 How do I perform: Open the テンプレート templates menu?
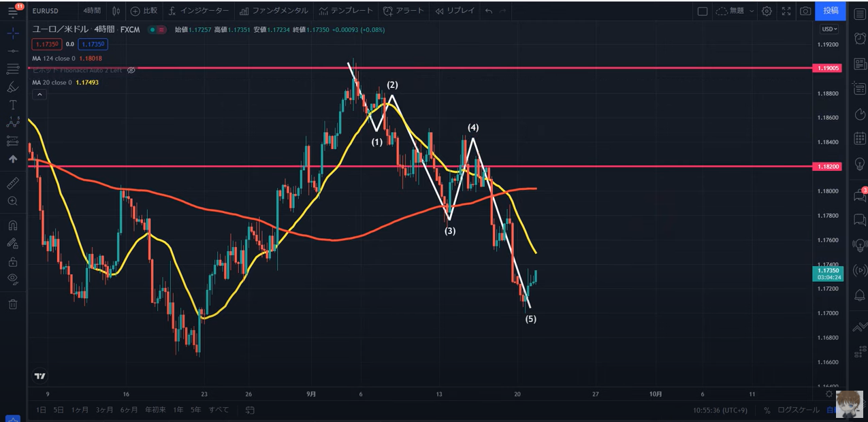[346, 11]
